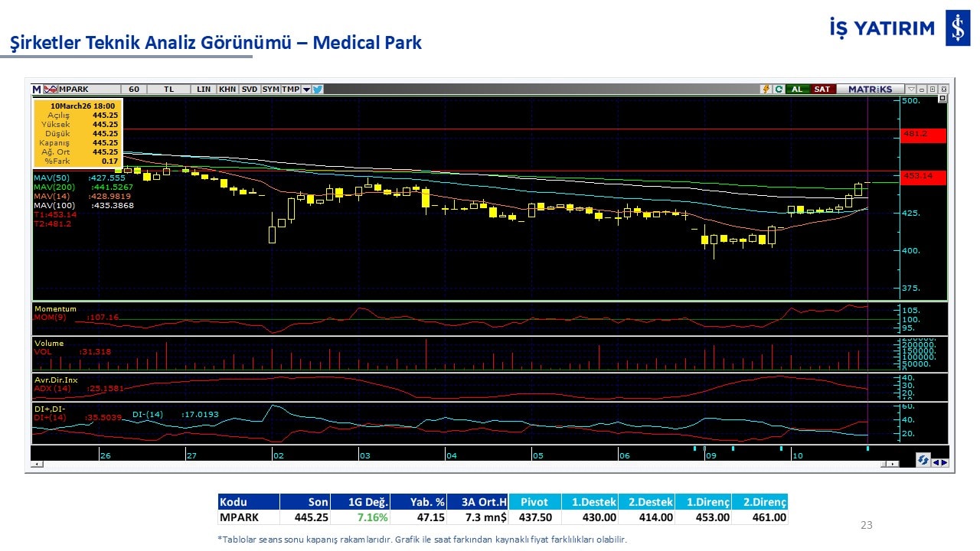Click the Twitter bird icon

318,90
